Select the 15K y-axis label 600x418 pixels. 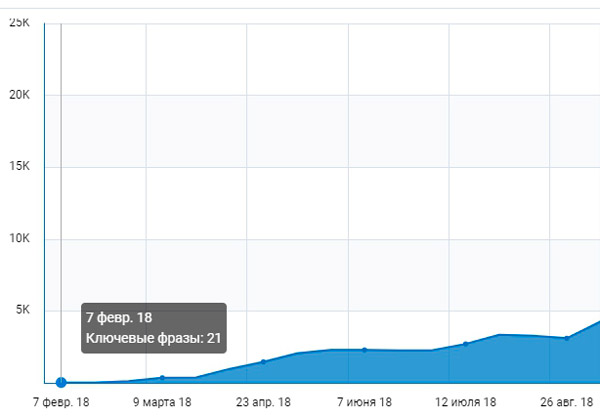19,167
